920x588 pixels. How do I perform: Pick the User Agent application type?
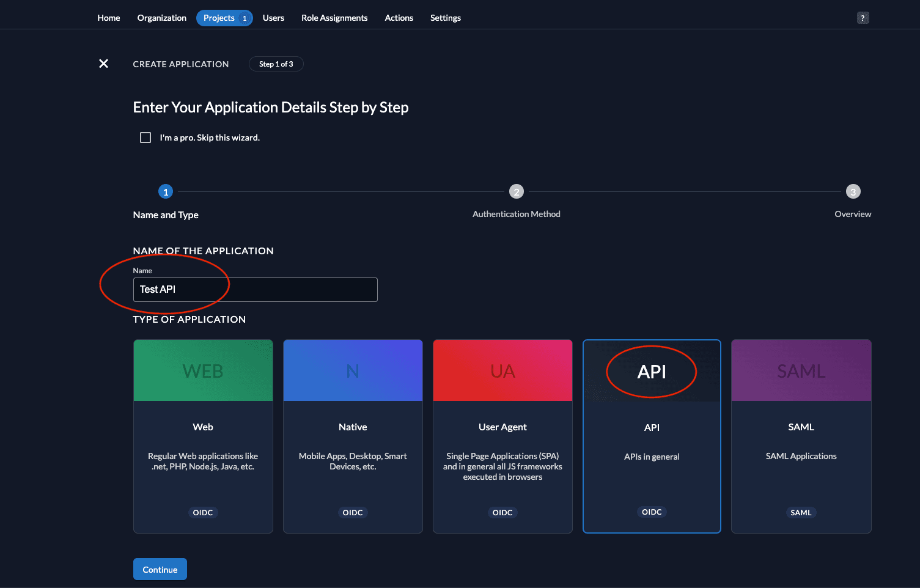click(x=502, y=436)
